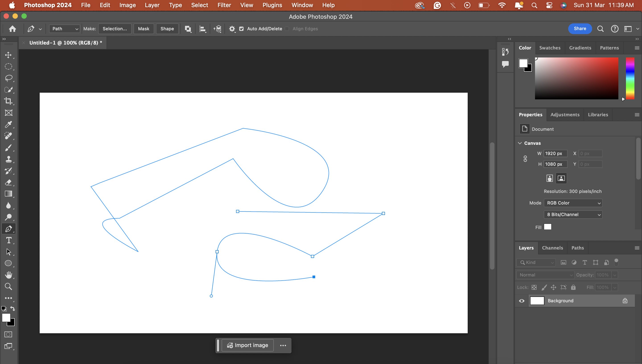Disable Auto Add/Delete
Image resolution: width=642 pixels, height=364 pixels.
pos(241,29)
